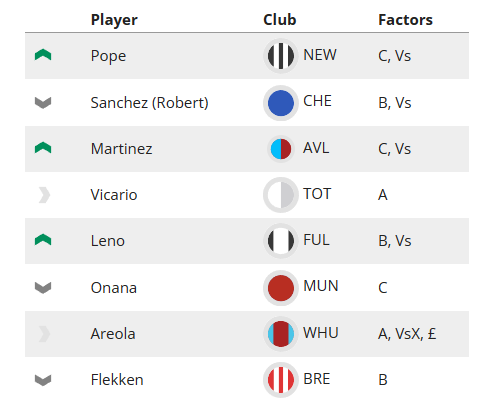Click the Chelsea blue club badge

click(x=281, y=103)
